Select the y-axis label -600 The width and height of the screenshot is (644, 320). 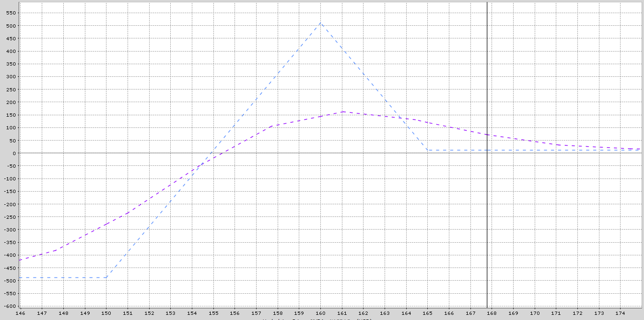(9, 306)
